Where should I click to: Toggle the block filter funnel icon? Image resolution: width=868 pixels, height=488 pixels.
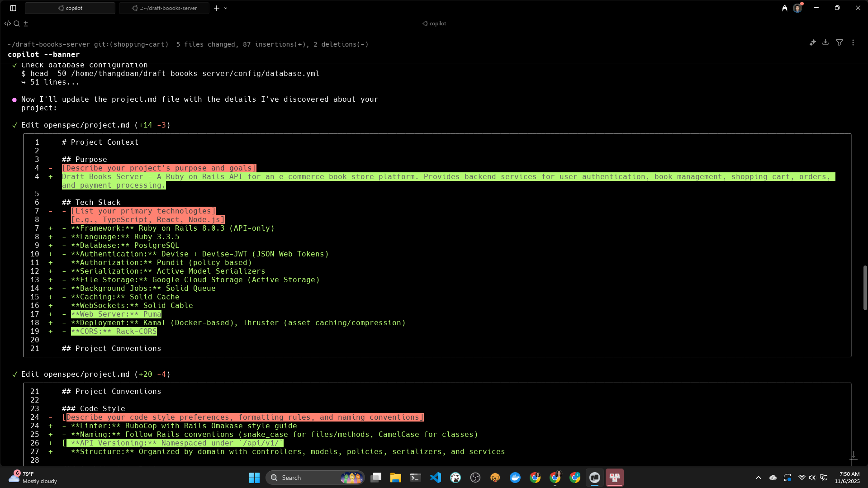pos(840,43)
